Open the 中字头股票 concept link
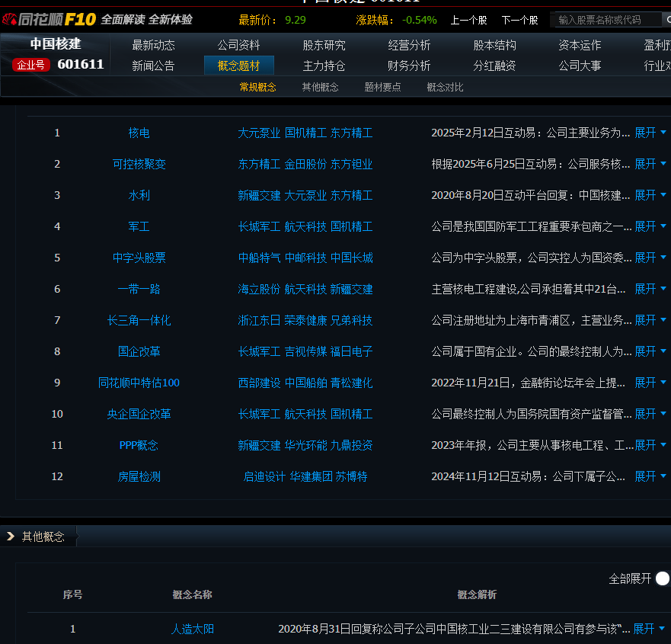The image size is (671, 644). [139, 258]
